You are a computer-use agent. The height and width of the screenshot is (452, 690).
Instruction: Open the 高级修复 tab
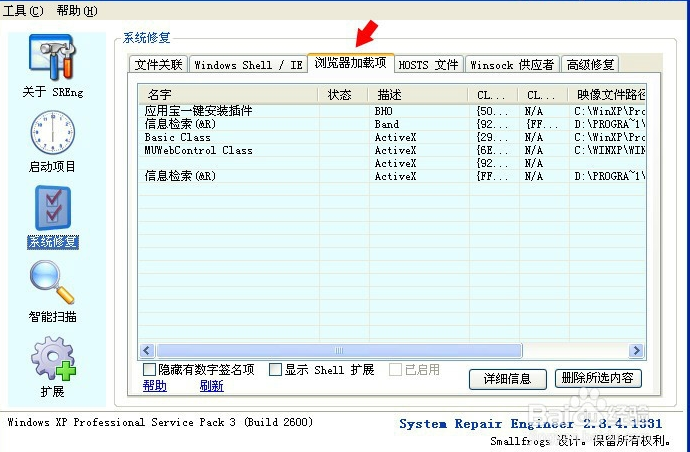[590, 65]
